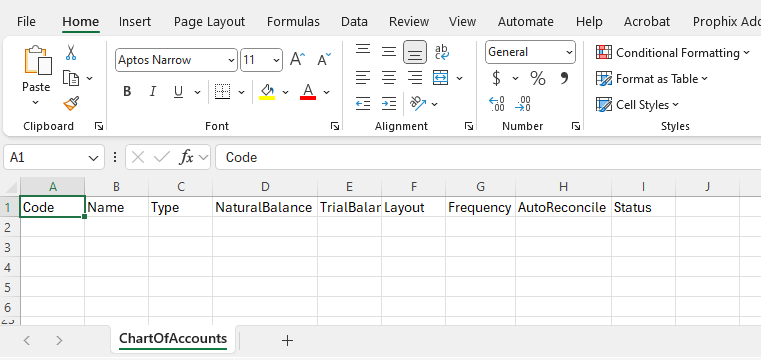Decrease indent
The image size is (761, 360).
[x=363, y=103]
